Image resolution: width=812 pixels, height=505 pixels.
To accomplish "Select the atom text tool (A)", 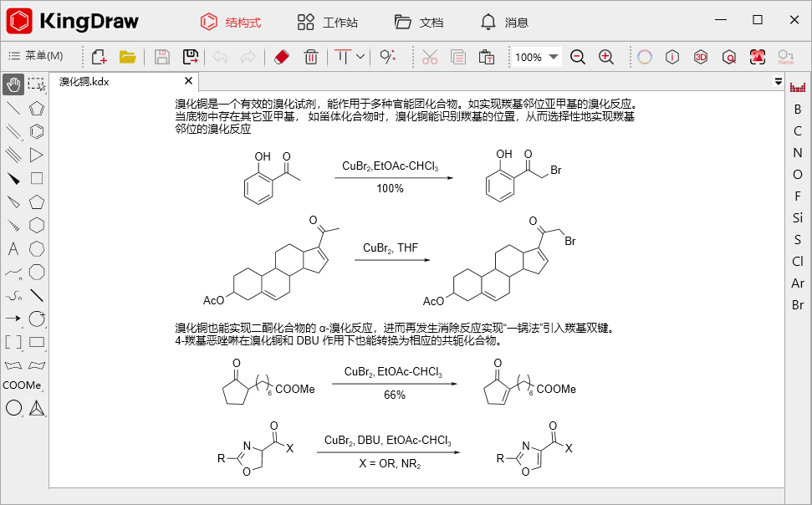I will coord(12,248).
